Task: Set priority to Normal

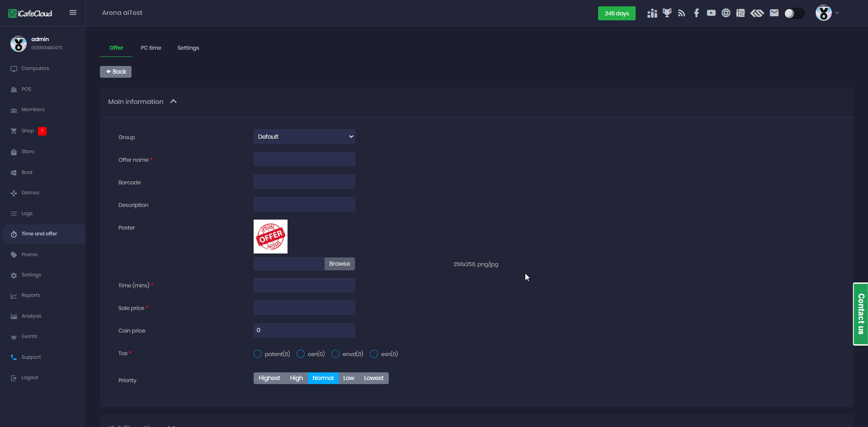Action: [323, 378]
